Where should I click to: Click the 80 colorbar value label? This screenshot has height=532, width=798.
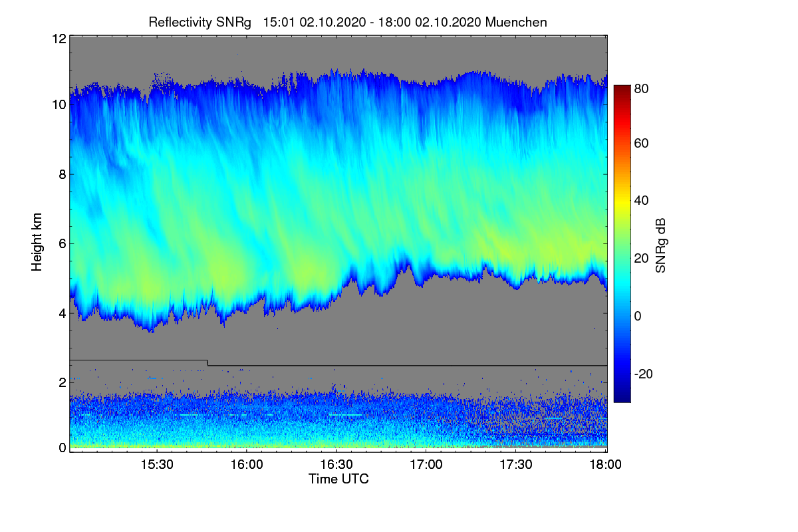(x=642, y=87)
